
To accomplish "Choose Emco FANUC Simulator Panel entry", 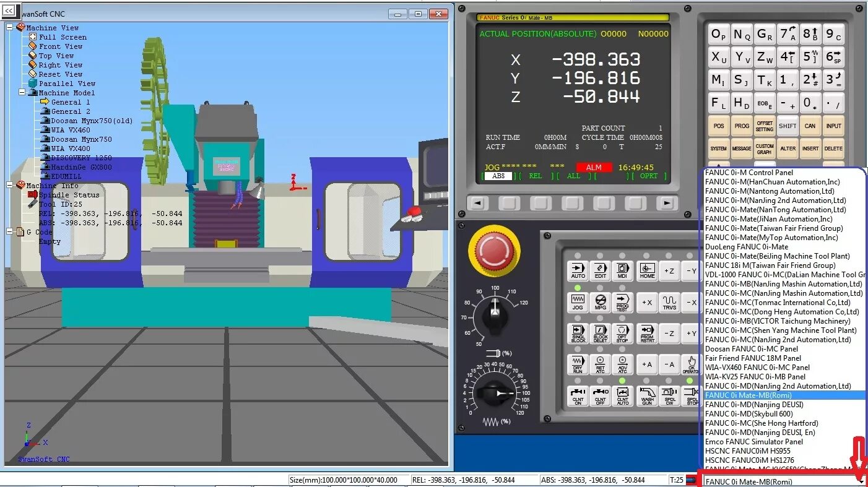I will (754, 442).
